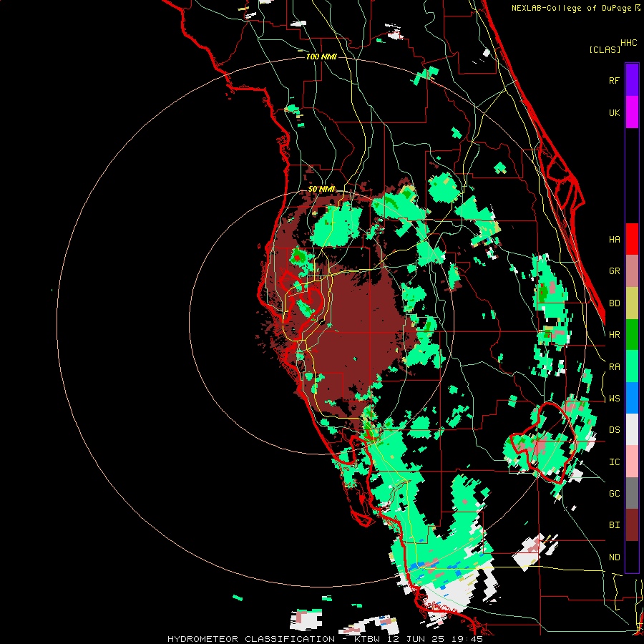
Task: Click the HR legend label
Action: click(x=614, y=335)
